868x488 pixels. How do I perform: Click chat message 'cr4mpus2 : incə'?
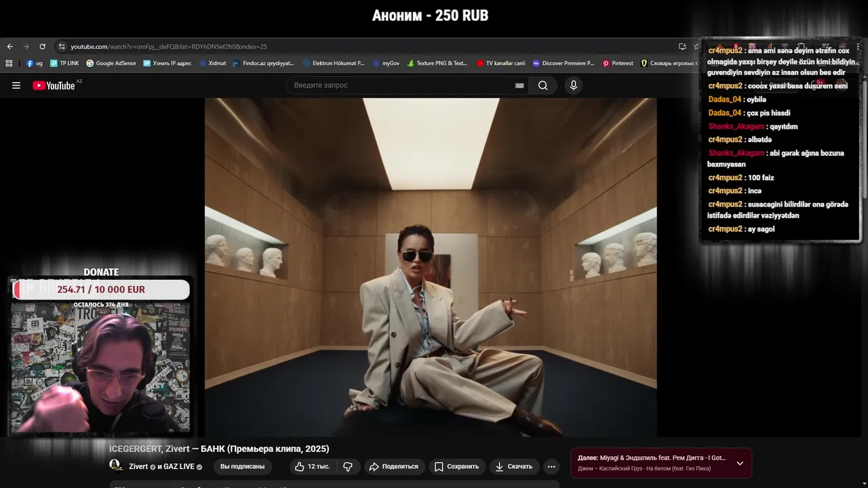coord(735,191)
